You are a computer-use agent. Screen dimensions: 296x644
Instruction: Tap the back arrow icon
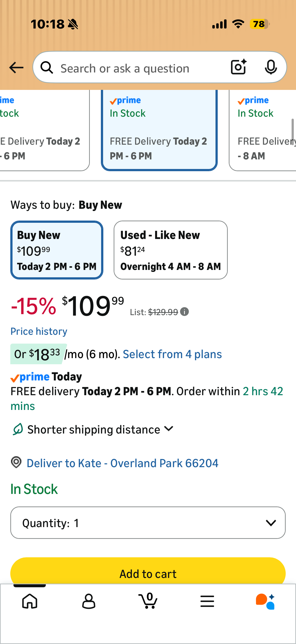[x=16, y=68]
